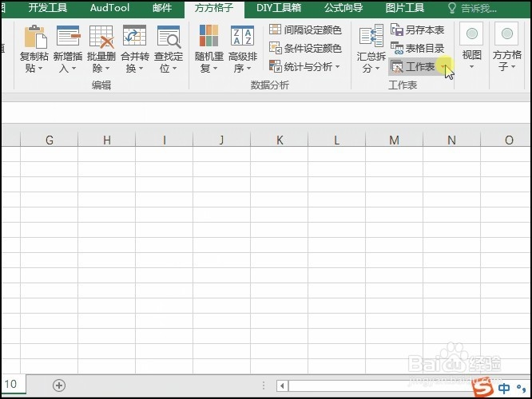
Task: Click the 视图 round icon
Action: 471,34
